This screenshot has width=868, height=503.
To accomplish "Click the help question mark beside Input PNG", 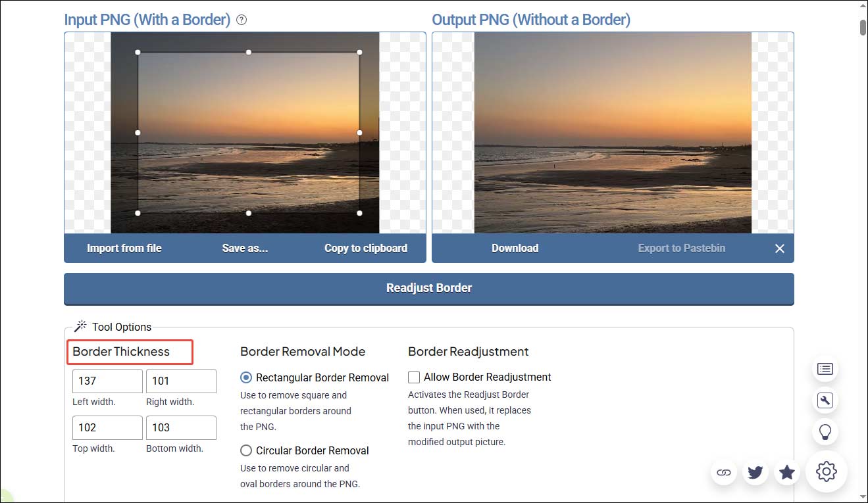I will (241, 20).
